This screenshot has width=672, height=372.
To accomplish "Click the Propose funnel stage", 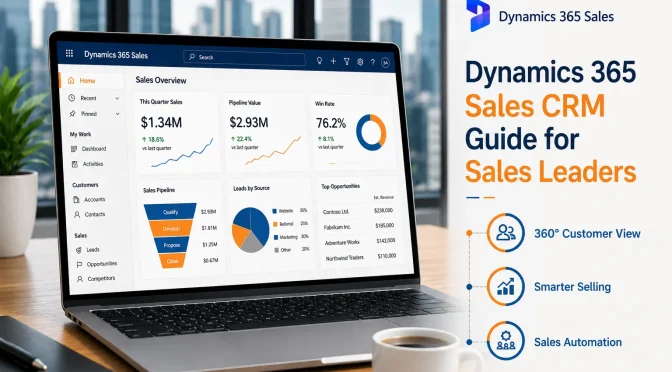I will [x=171, y=245].
